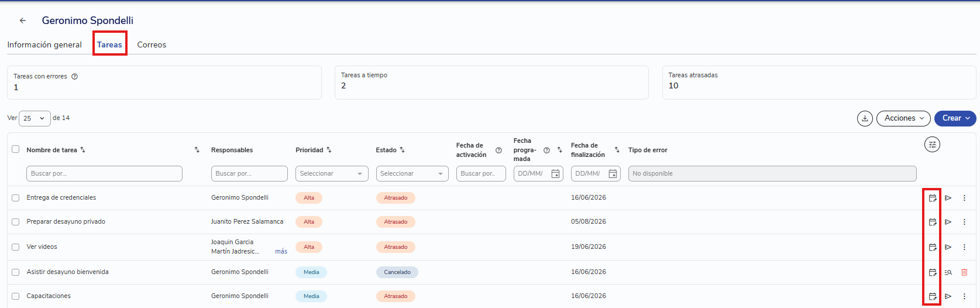The width and height of the screenshot is (980, 308).
Task: Show help for Tareas con errores
Action: click(x=74, y=76)
